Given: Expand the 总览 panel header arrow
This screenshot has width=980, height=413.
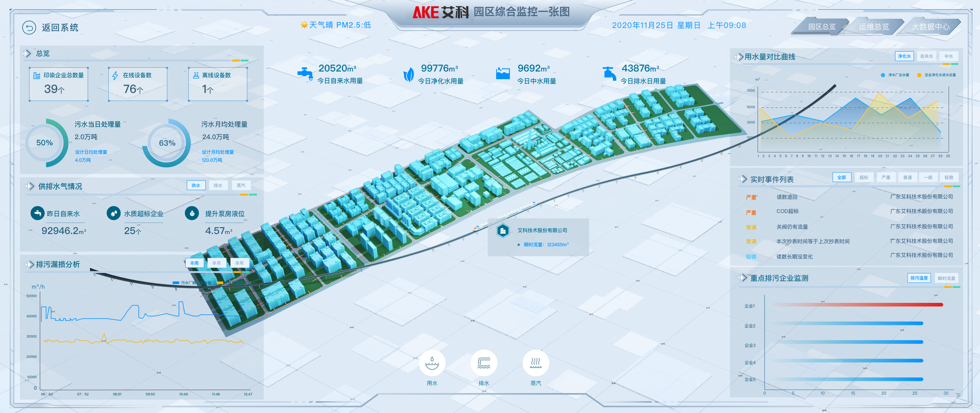Looking at the screenshot, I should coord(27,54).
